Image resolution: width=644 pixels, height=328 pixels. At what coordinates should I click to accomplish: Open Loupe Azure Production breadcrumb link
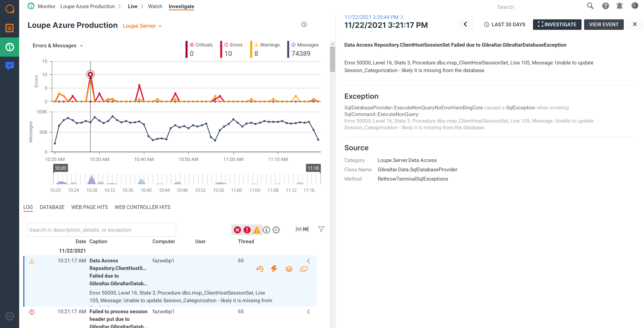point(87,6)
